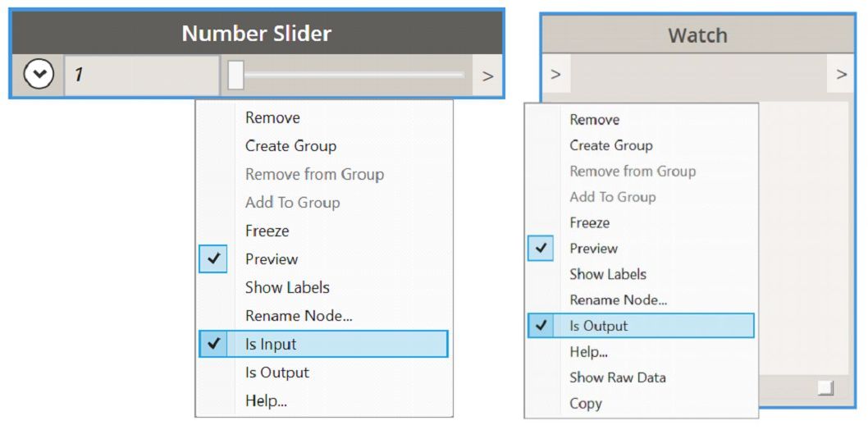Image resolution: width=868 pixels, height=430 pixels.
Task: Toggle Is Input checkmark off
Action: pos(213,345)
